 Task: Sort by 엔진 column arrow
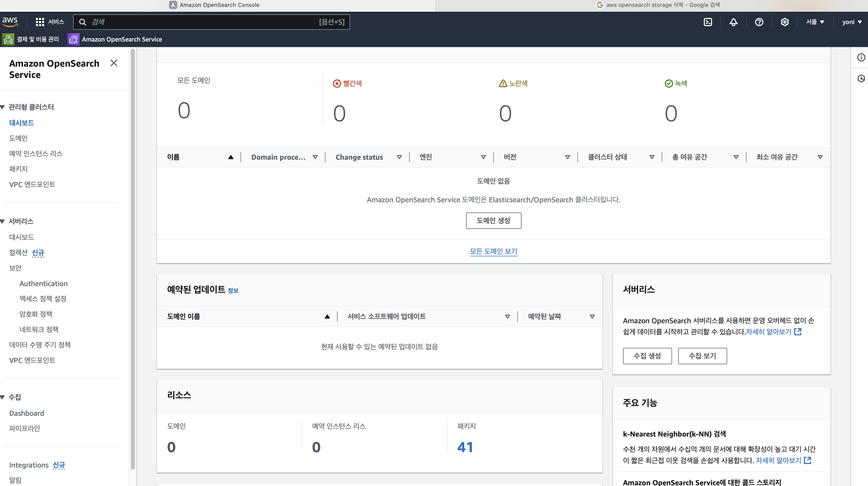point(483,157)
